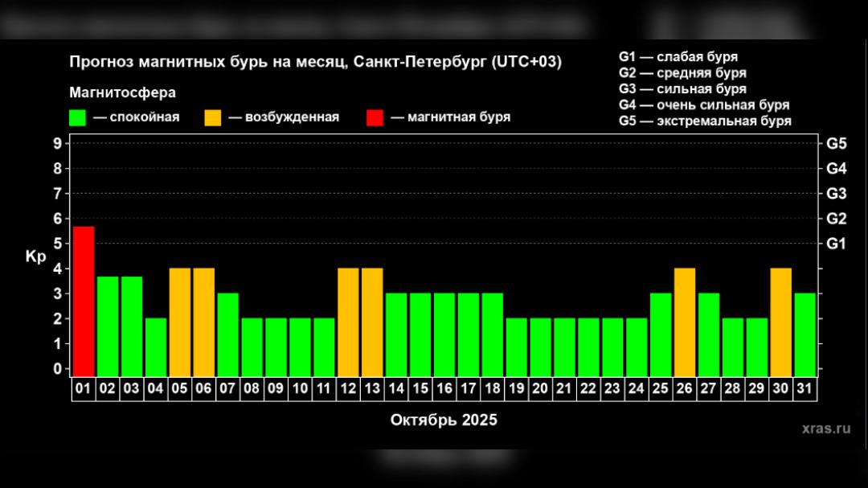Viewport: 868px width, 488px height.
Task: Click the 'Октябрь 2025' month label
Action: 444,420
